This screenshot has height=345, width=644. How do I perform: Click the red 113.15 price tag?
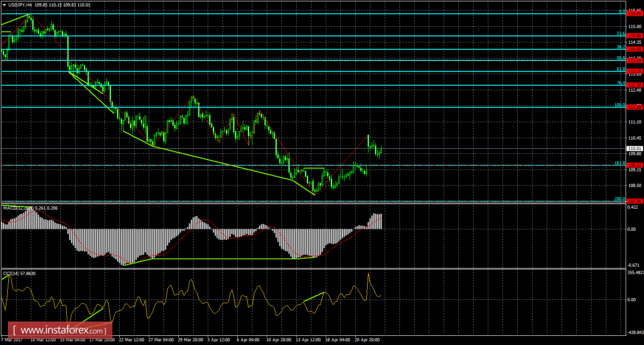click(x=635, y=71)
